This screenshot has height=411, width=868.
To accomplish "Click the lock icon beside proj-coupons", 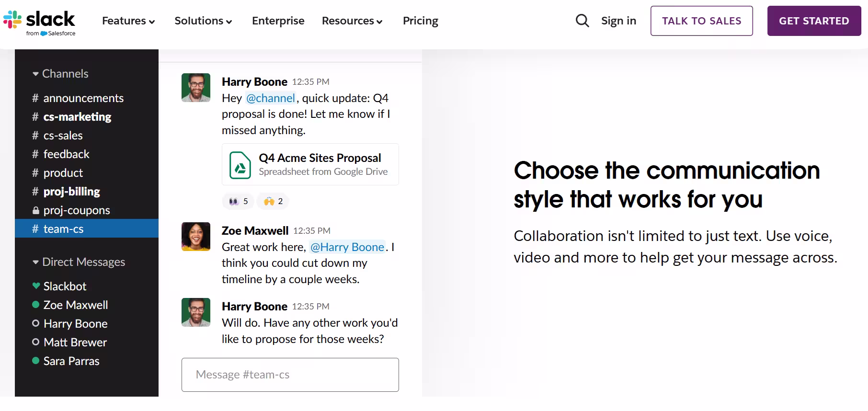I will (35, 210).
